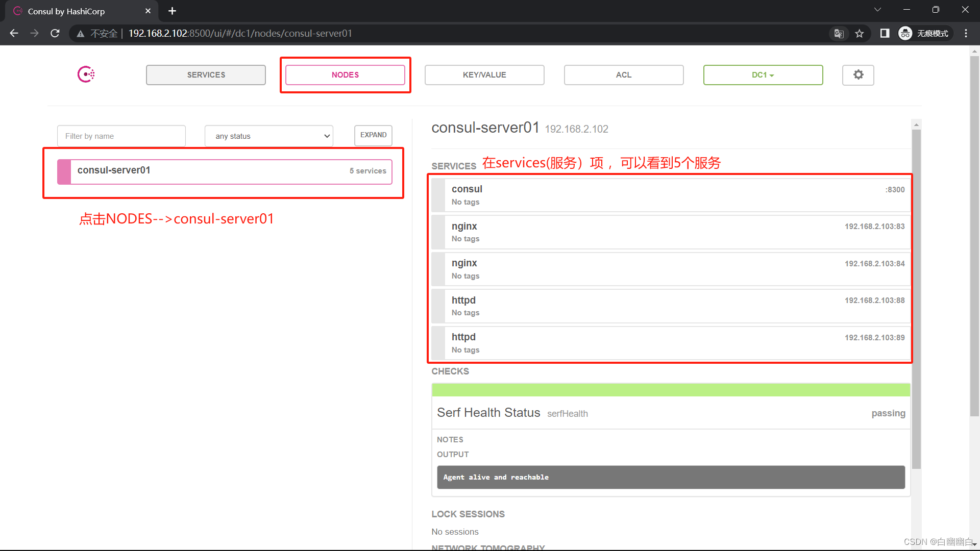Click the passing status label
The image size is (980, 551).
click(x=888, y=413)
